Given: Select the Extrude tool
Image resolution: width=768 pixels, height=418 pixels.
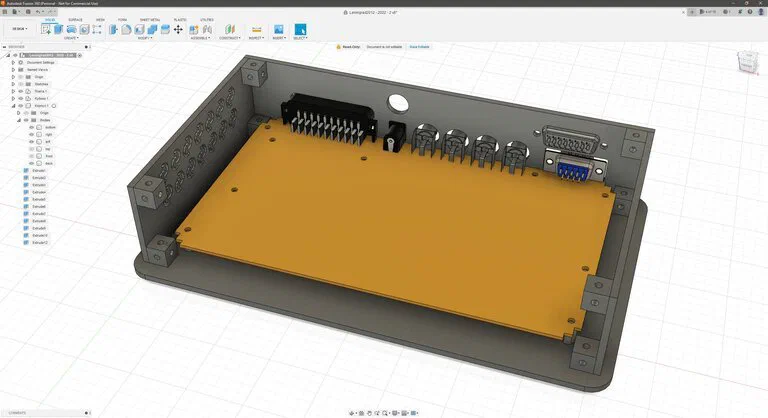Looking at the screenshot, I should 59,29.
